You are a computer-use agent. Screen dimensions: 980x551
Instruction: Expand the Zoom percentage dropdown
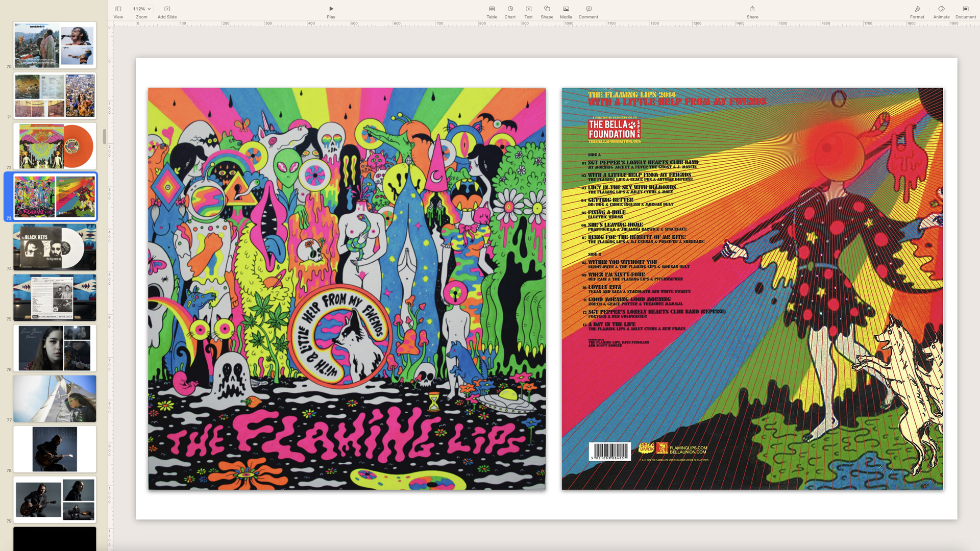click(x=141, y=9)
